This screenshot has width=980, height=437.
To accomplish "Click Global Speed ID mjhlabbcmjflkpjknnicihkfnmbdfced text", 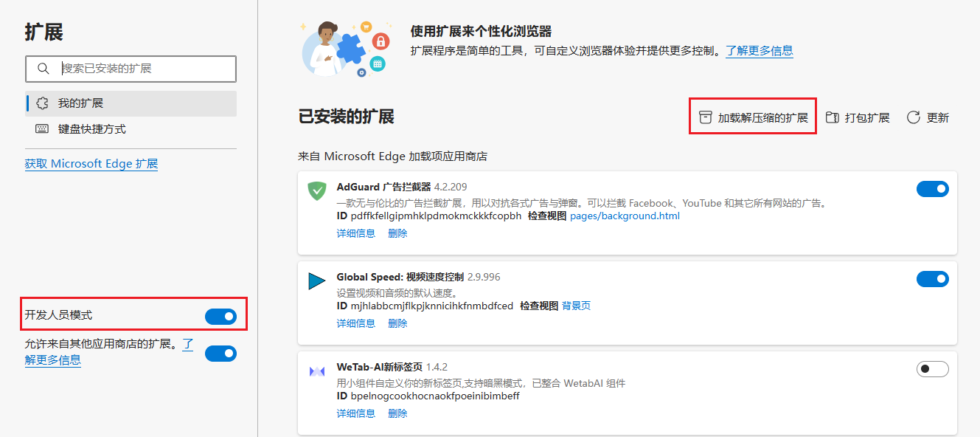I will pos(425,306).
